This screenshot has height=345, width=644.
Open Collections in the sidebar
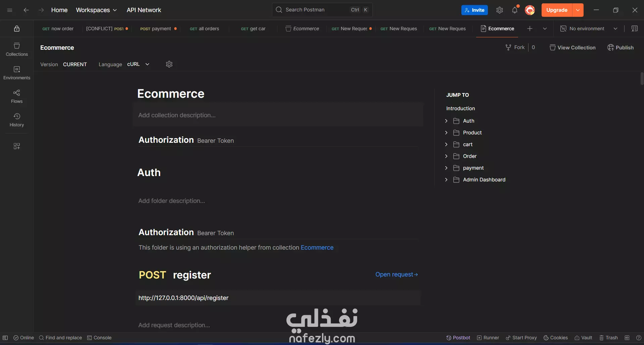pos(17,49)
